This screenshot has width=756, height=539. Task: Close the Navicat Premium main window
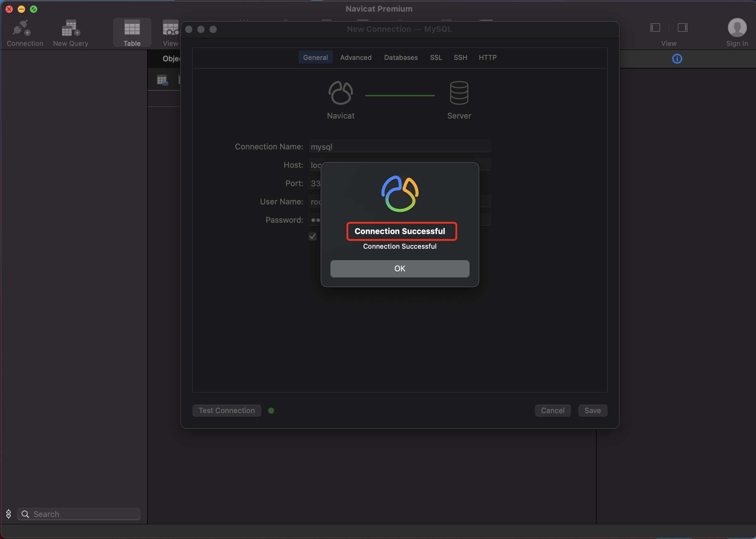pos(9,9)
